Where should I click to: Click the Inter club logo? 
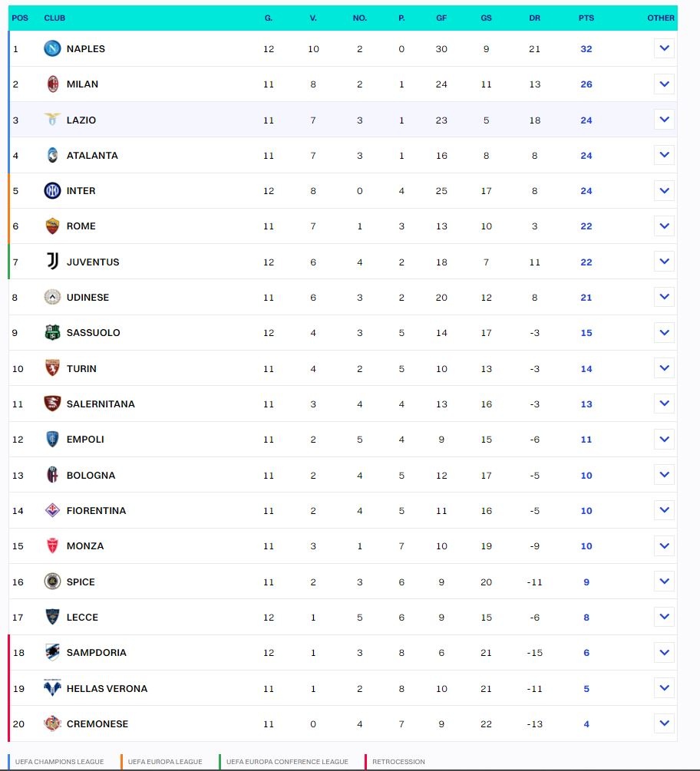(52, 190)
